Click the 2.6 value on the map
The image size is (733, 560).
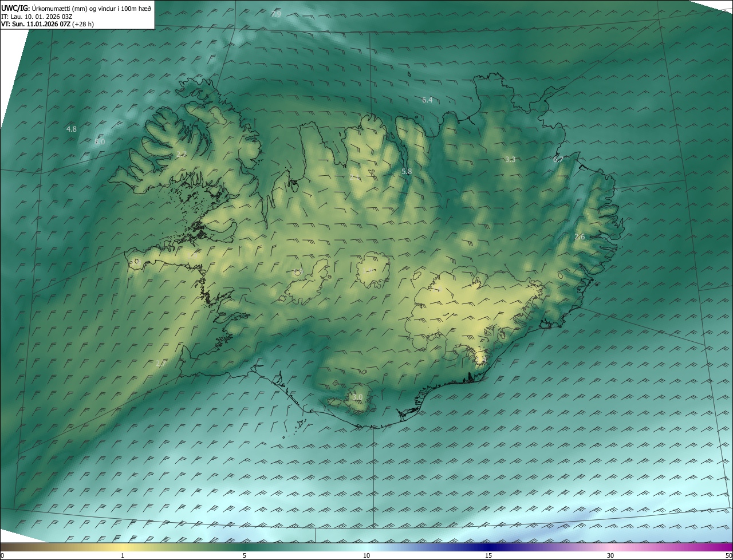(x=580, y=237)
